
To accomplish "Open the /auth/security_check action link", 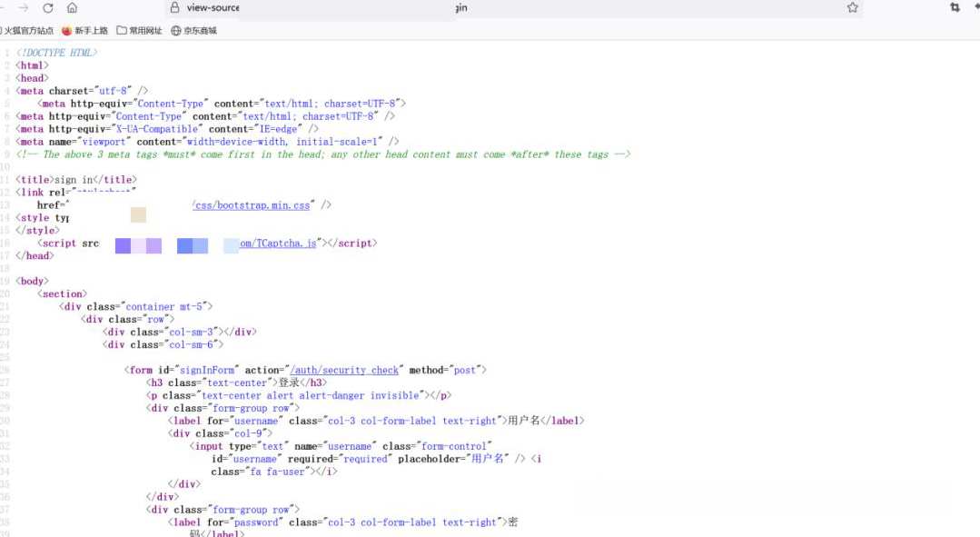I will (344, 370).
